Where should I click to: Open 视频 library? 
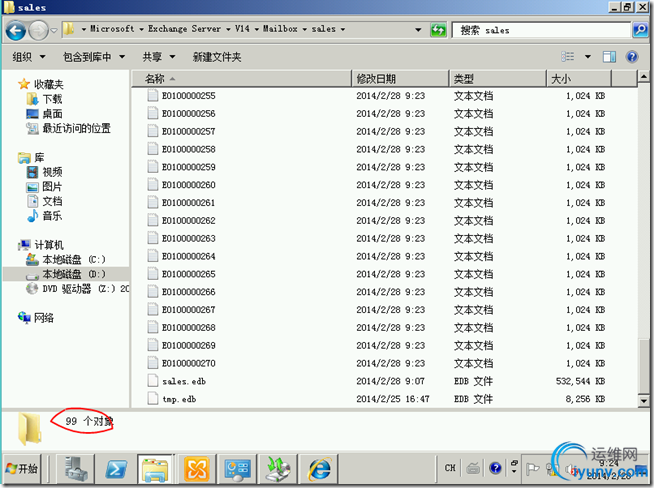pyautogui.click(x=52, y=172)
